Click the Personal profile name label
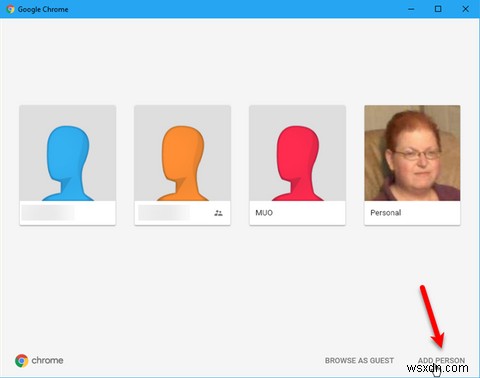Image resolution: width=480 pixels, height=378 pixels. click(x=386, y=213)
